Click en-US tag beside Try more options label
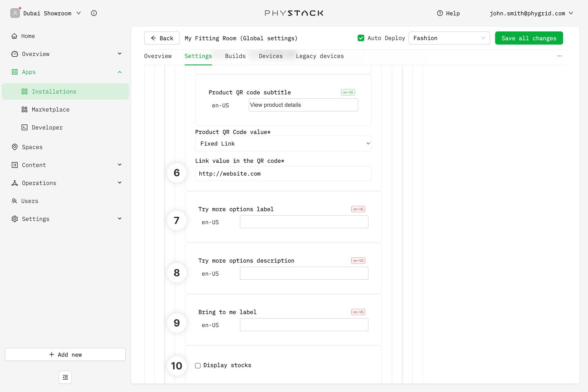The height and width of the screenshot is (392, 588). 358,209
